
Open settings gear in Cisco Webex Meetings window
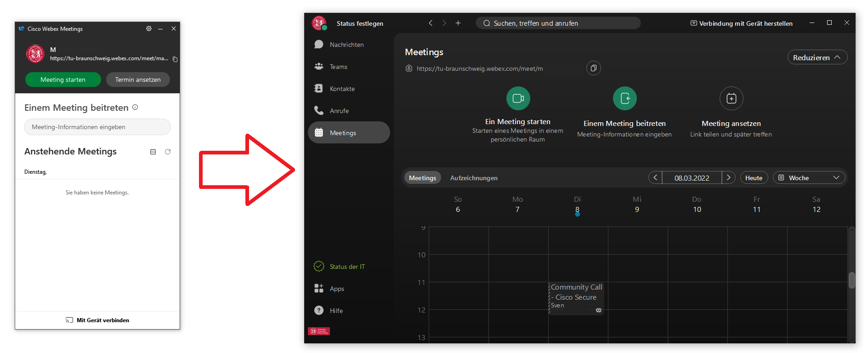pos(149,28)
